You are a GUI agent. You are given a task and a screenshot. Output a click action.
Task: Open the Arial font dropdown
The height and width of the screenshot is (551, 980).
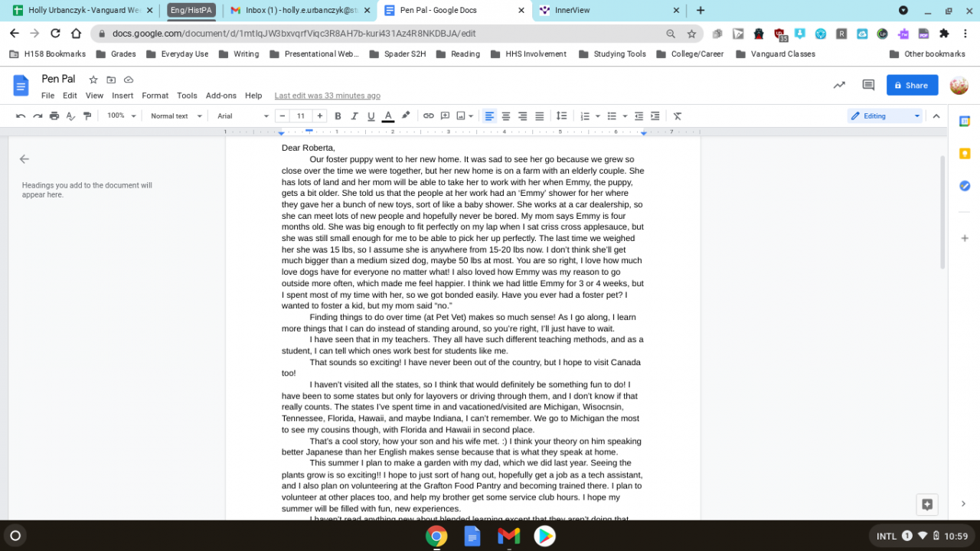243,116
